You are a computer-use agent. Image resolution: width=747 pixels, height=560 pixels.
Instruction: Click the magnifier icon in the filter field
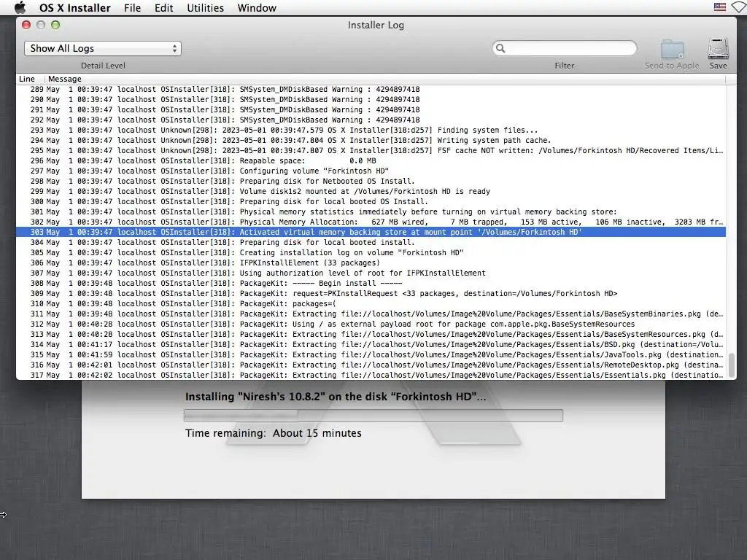[x=500, y=48]
